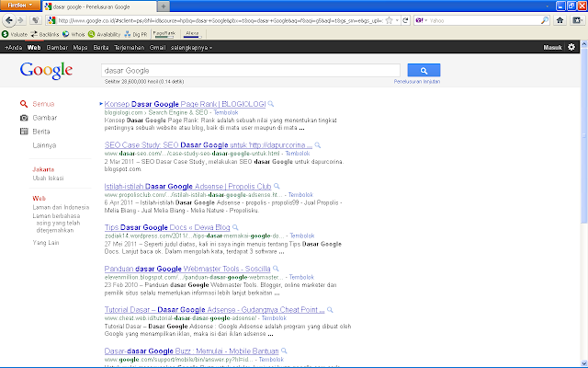Expand Lainnya in the sidebar
Screen dimensions: 588x368
coord(44,145)
